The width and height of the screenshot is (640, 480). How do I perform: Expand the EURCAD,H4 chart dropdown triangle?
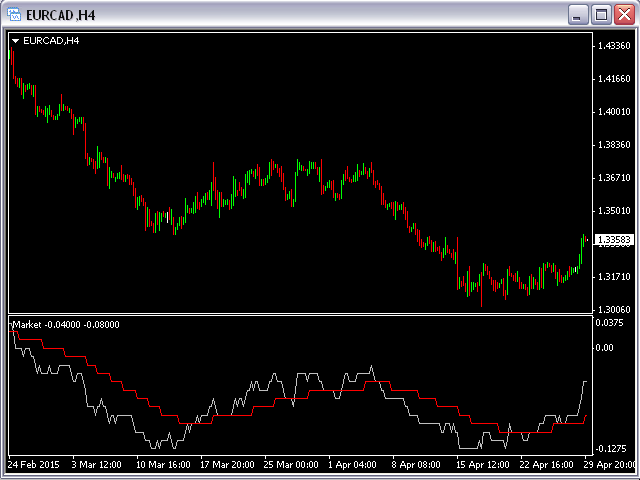16,41
